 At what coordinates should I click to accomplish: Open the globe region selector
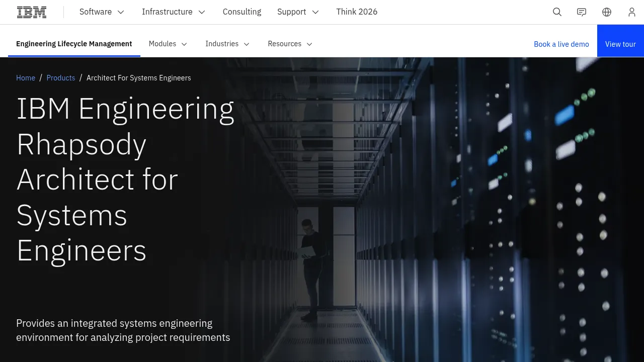point(607,12)
